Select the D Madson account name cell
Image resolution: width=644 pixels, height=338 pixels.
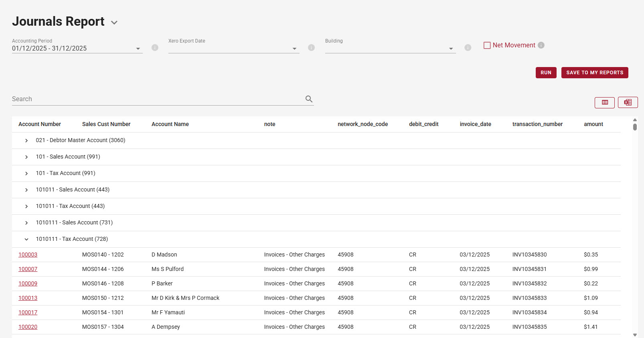(164, 255)
